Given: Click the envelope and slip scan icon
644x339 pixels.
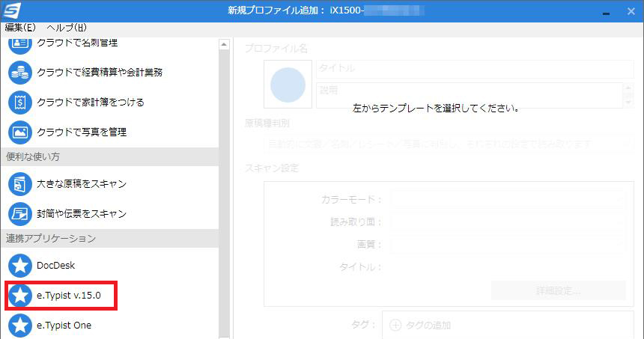Looking at the screenshot, I should 19,214.
